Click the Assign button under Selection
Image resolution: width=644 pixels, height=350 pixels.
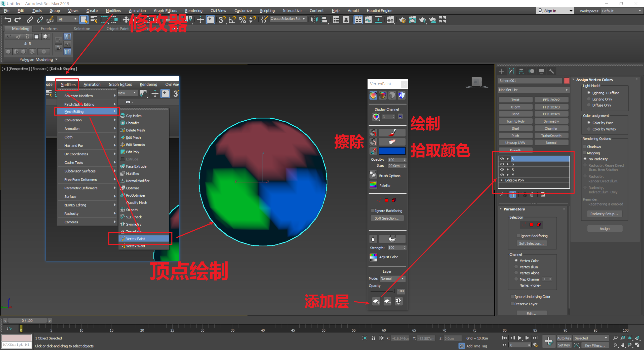pos(605,228)
